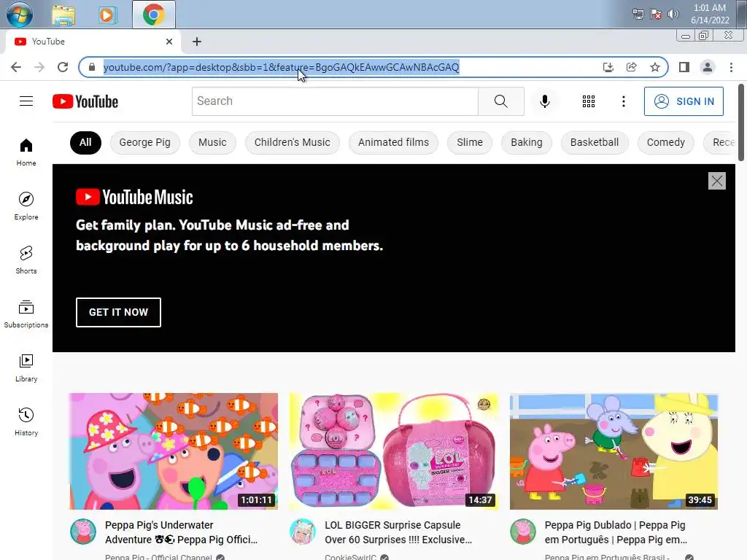Click the search magnifier button
Image resolution: width=747 pixels, height=560 pixels.
pos(500,101)
